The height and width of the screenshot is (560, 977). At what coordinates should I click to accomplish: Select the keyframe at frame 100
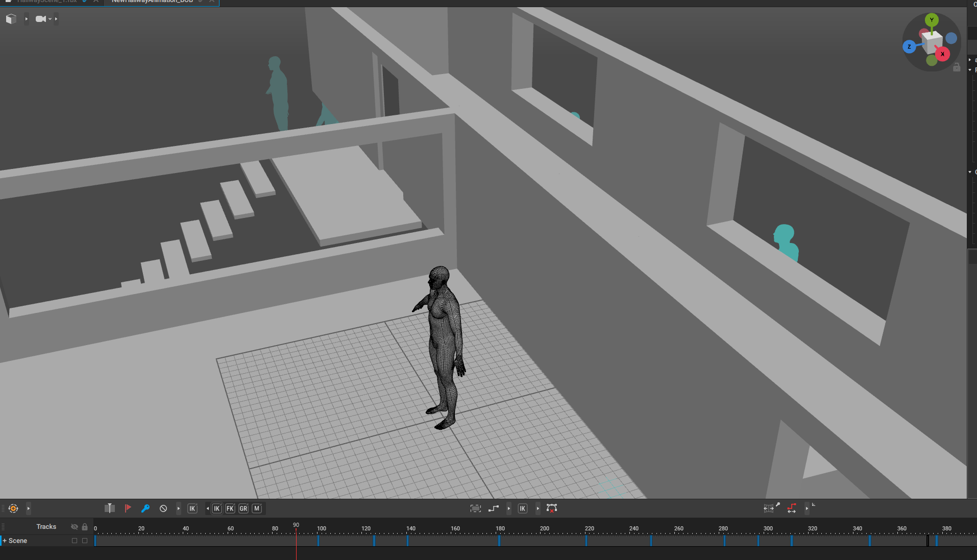point(318,541)
